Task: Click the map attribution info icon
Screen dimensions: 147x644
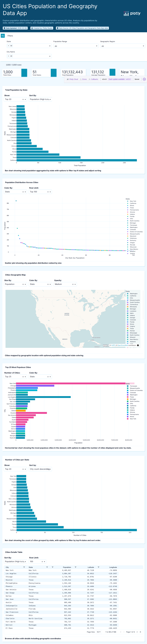Action: (x=138, y=345)
